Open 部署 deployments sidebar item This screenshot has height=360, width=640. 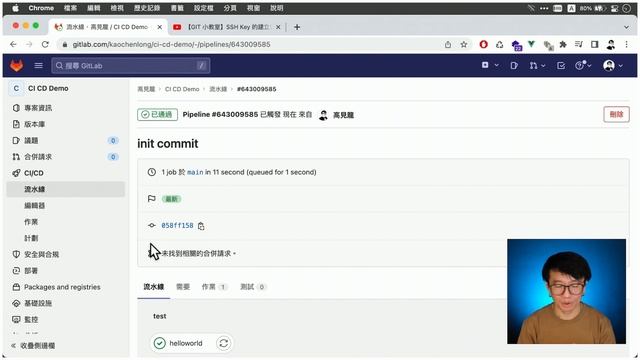pyautogui.click(x=31, y=271)
